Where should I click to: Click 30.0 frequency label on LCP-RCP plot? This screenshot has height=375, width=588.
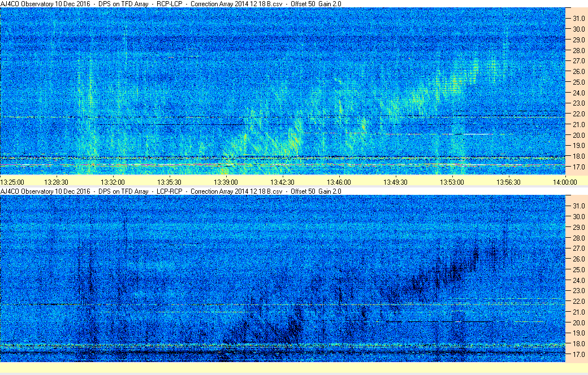pyautogui.click(x=578, y=216)
